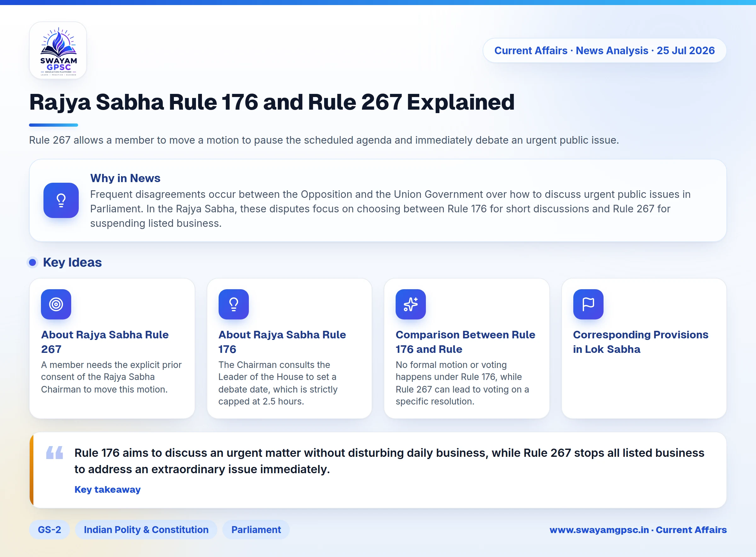
Task: Click the Why in News heading
Action: pyautogui.click(x=125, y=178)
